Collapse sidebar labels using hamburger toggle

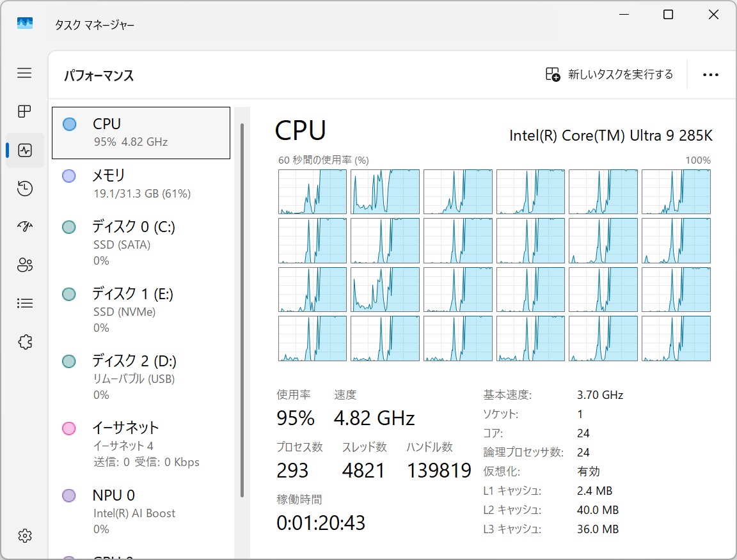click(24, 73)
